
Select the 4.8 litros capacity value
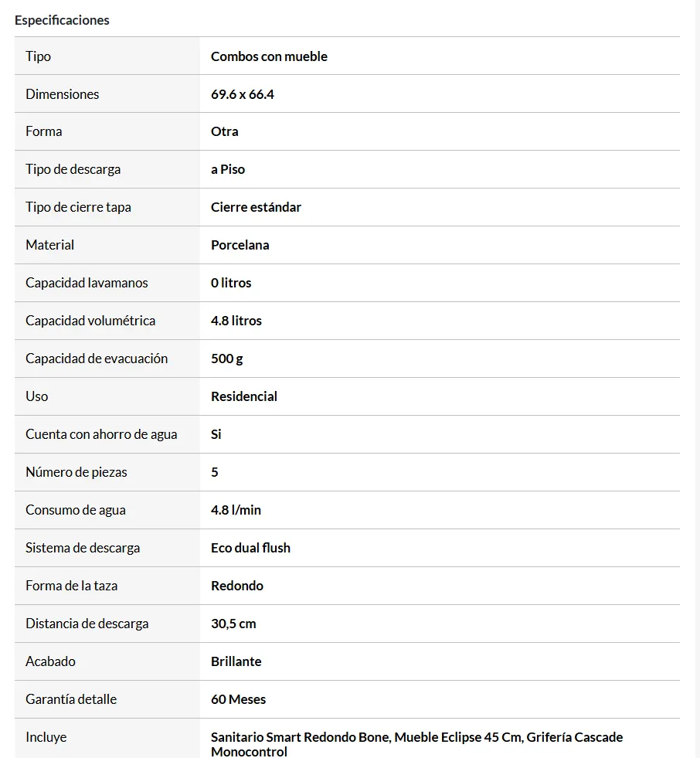[236, 321]
